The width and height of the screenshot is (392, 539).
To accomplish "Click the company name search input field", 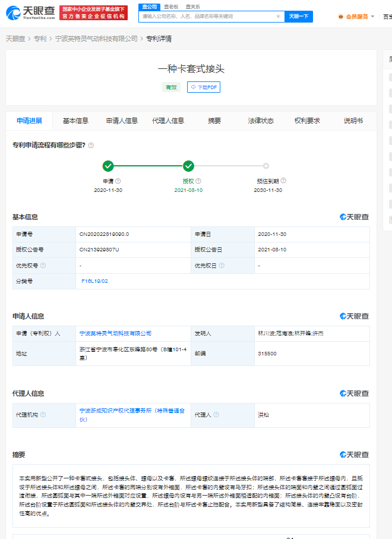I will coord(207,17).
